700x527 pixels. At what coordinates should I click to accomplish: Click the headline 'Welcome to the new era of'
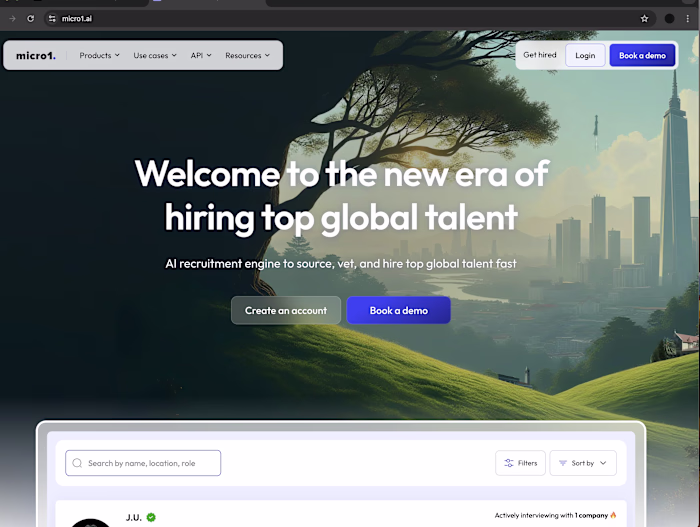click(x=342, y=174)
